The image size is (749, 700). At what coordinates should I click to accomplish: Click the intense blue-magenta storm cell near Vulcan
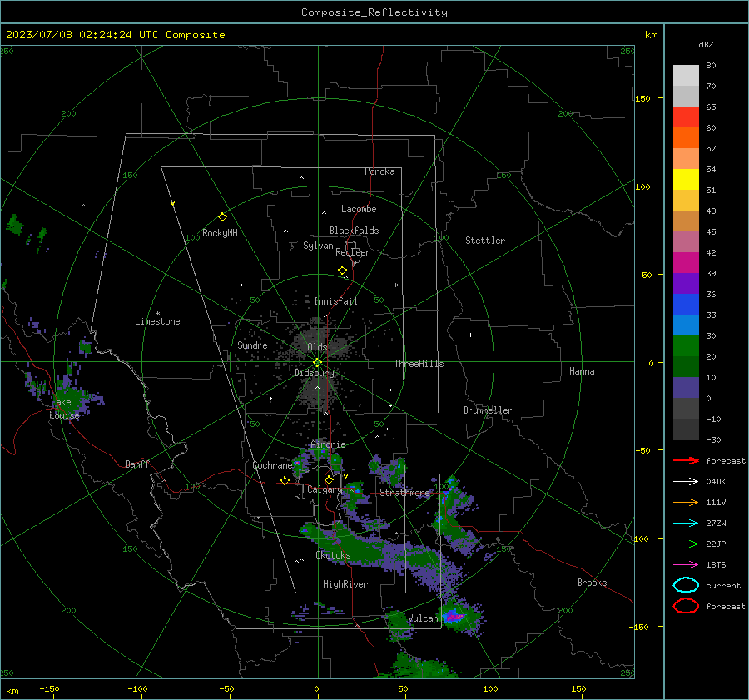pos(453,617)
